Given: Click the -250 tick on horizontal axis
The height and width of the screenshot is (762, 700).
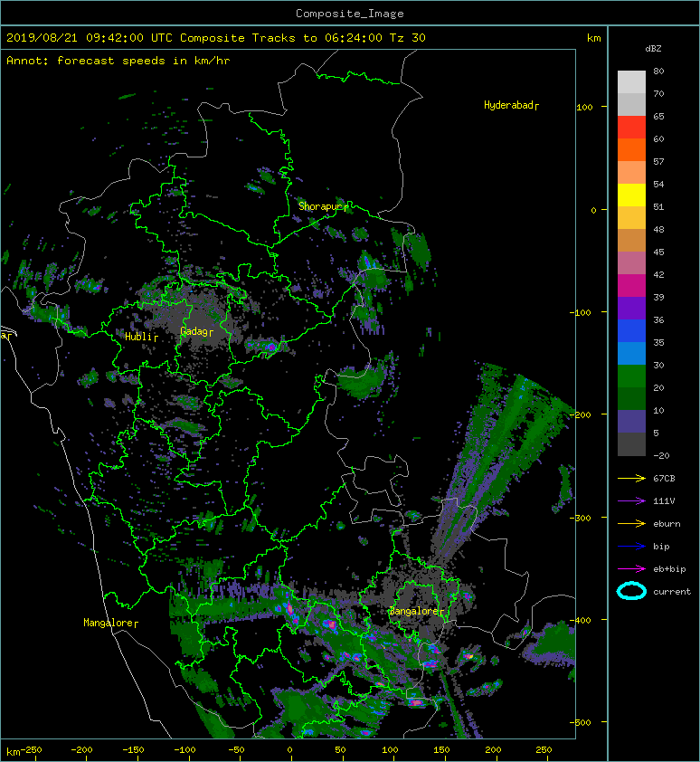Looking at the screenshot, I should coord(31,750).
